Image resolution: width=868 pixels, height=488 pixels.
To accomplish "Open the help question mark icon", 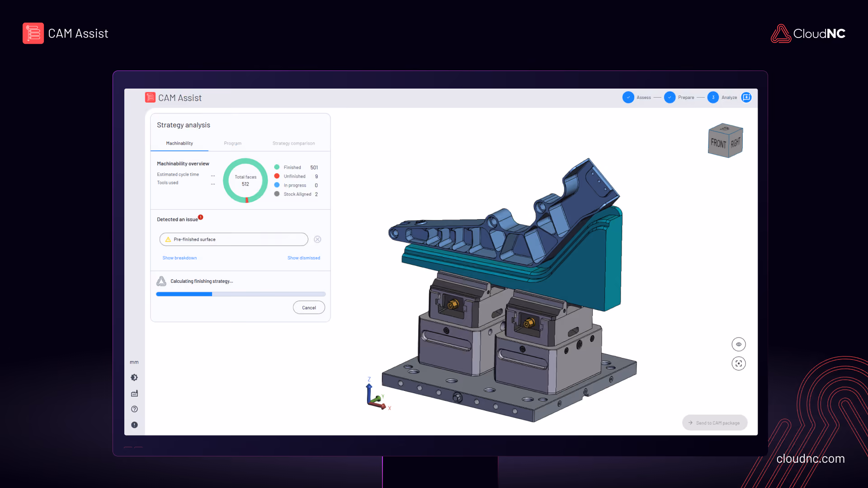I will coord(134,409).
